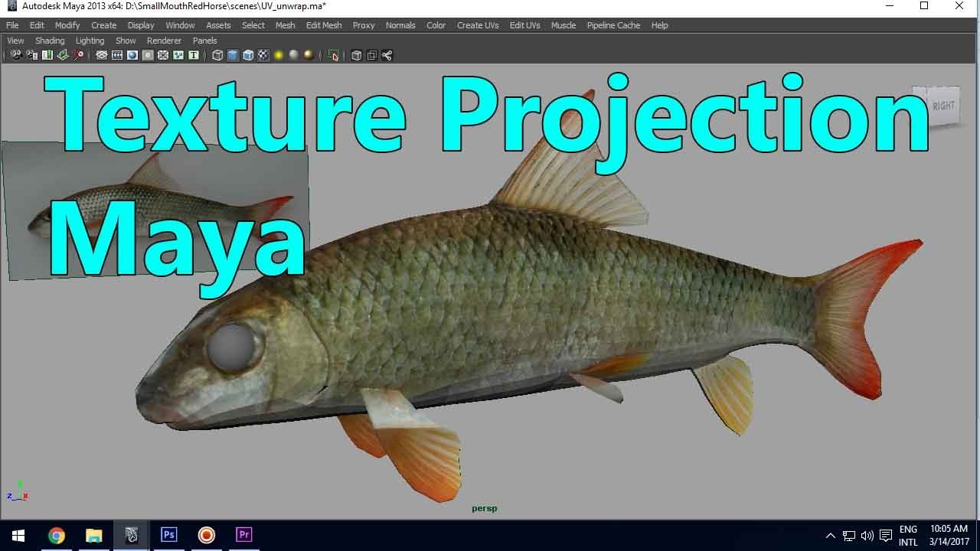This screenshot has height=551, width=980.
Task: Open the Select menu
Action: coord(253,25)
